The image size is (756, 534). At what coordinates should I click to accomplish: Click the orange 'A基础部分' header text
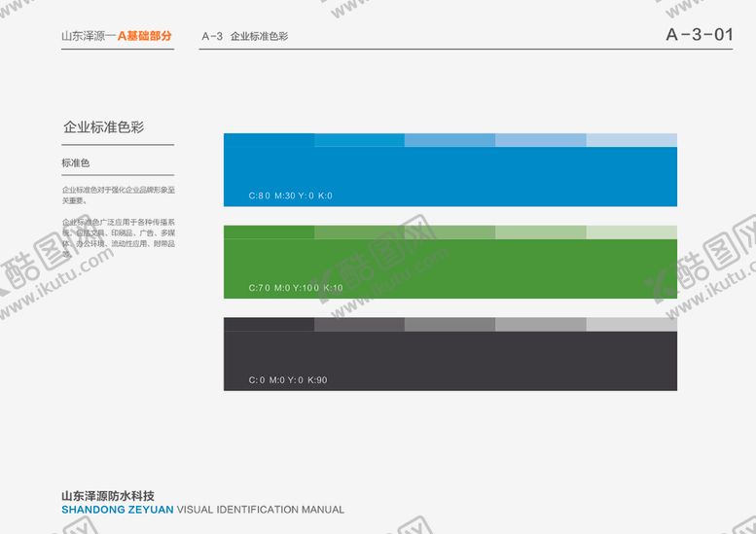click(145, 36)
